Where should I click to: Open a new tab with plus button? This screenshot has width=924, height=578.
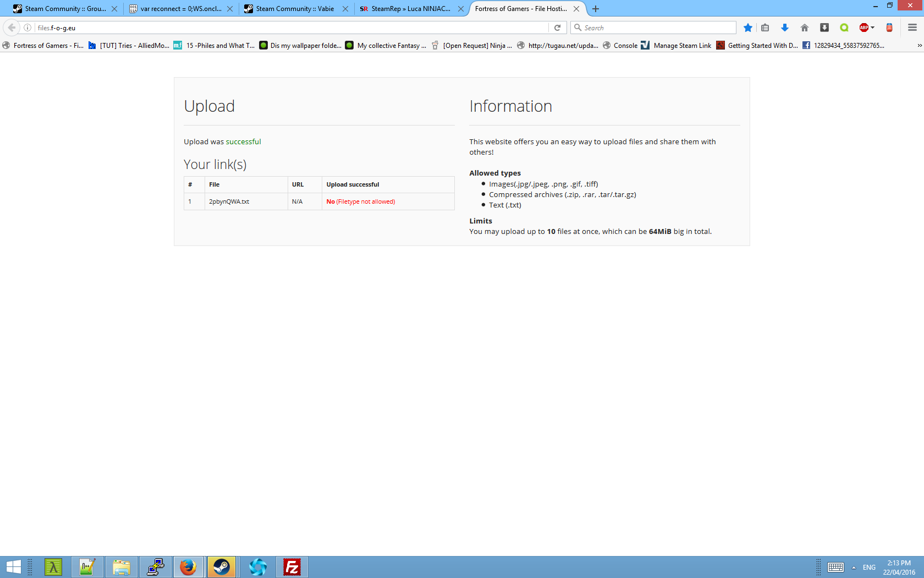tap(596, 9)
